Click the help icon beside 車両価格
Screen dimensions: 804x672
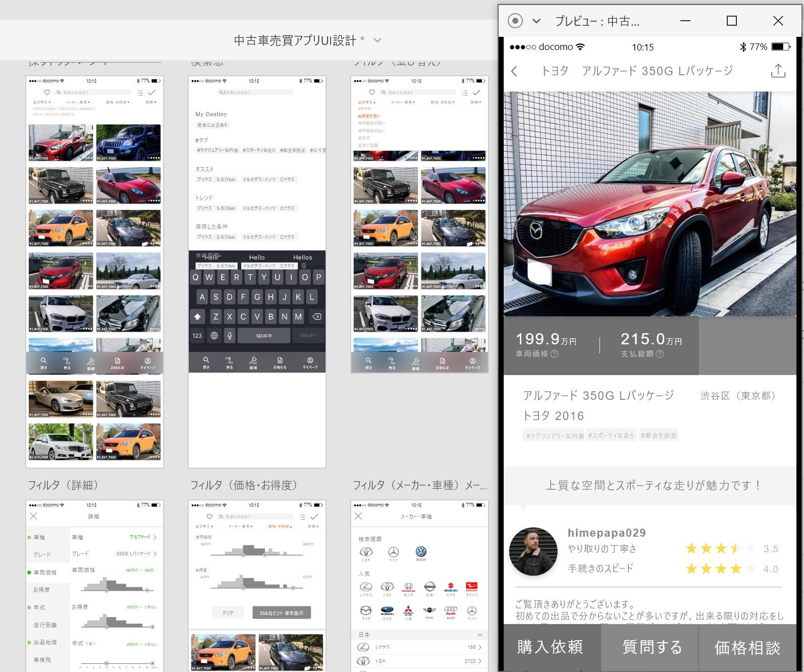tap(554, 354)
